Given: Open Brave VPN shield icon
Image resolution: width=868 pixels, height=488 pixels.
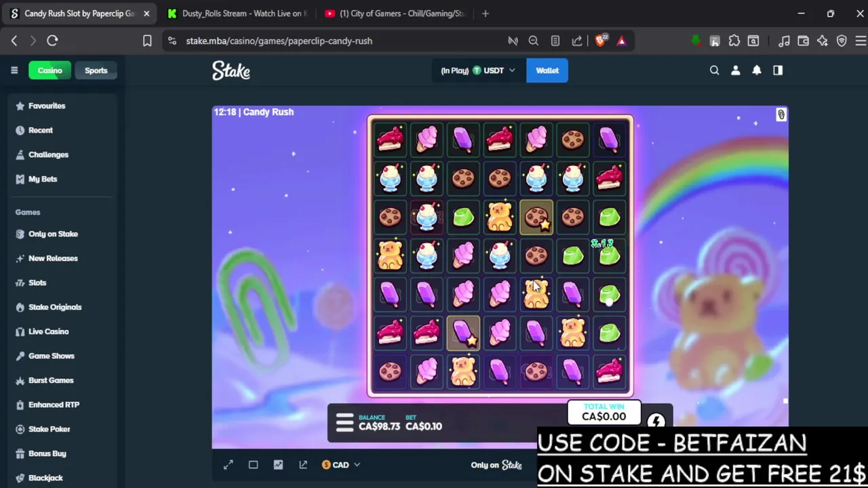Looking at the screenshot, I should tap(842, 41).
